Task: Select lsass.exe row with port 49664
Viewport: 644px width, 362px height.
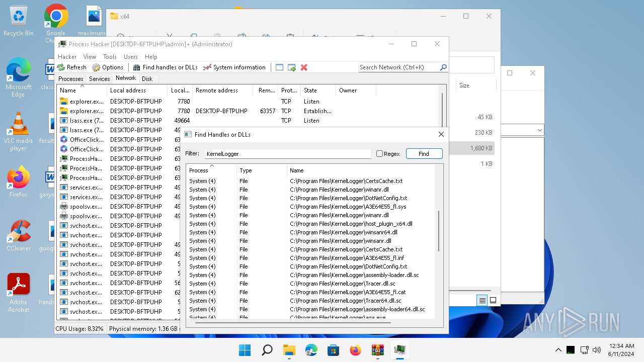Action: click(216, 120)
